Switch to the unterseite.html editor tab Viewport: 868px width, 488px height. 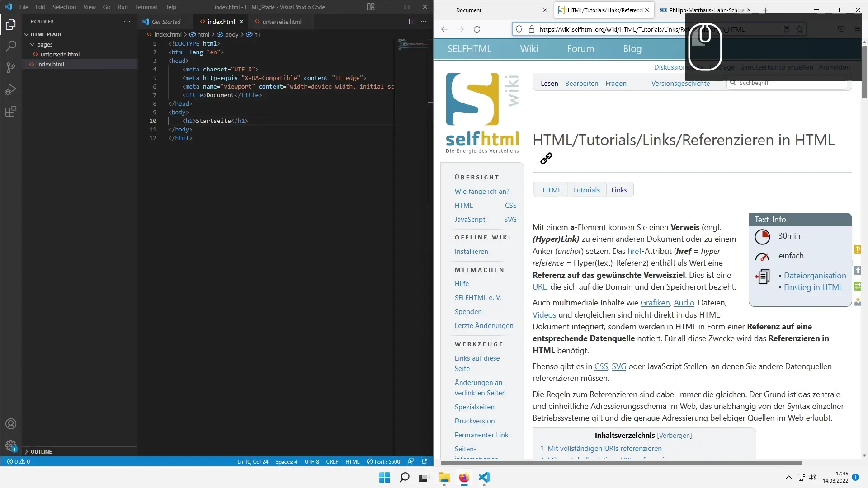tap(281, 22)
